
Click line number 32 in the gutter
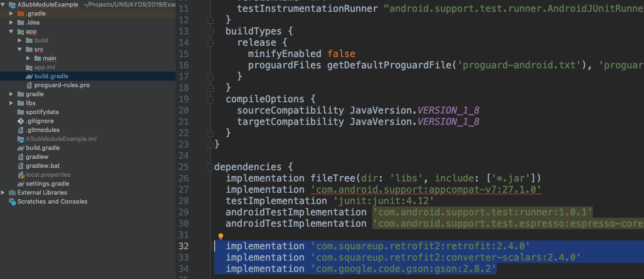184,246
